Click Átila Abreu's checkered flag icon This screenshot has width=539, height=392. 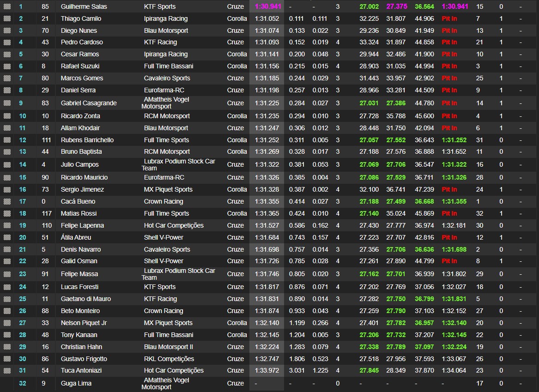pyautogui.click(x=7, y=237)
